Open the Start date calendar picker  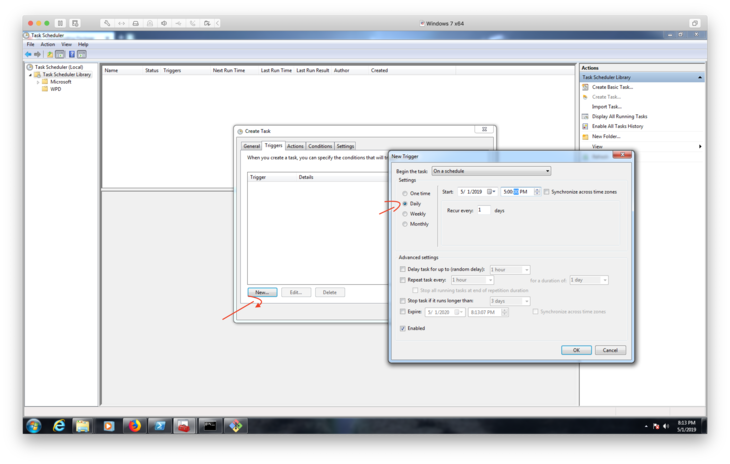point(491,191)
